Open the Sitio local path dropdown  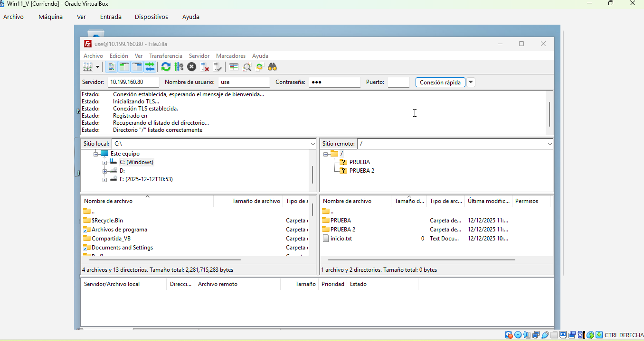313,144
